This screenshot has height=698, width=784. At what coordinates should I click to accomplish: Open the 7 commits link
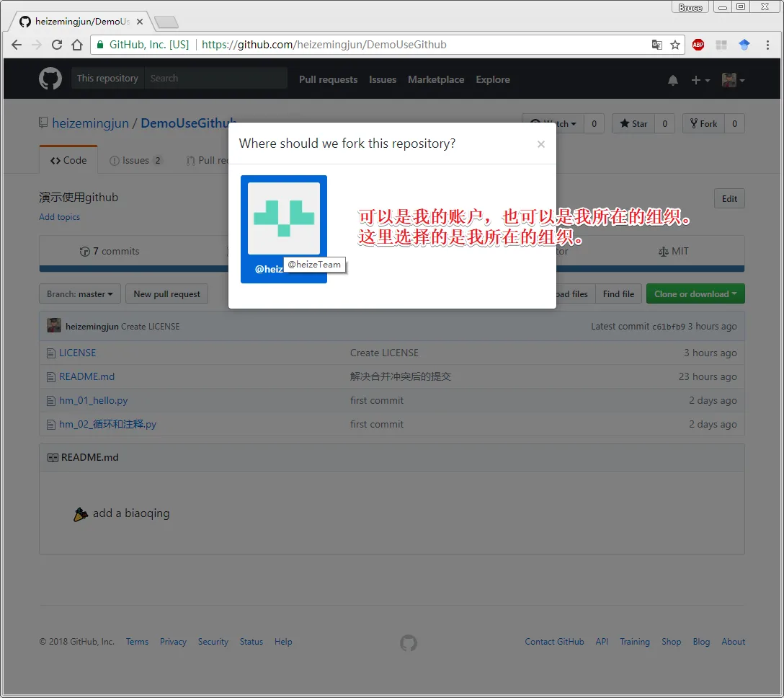point(110,251)
